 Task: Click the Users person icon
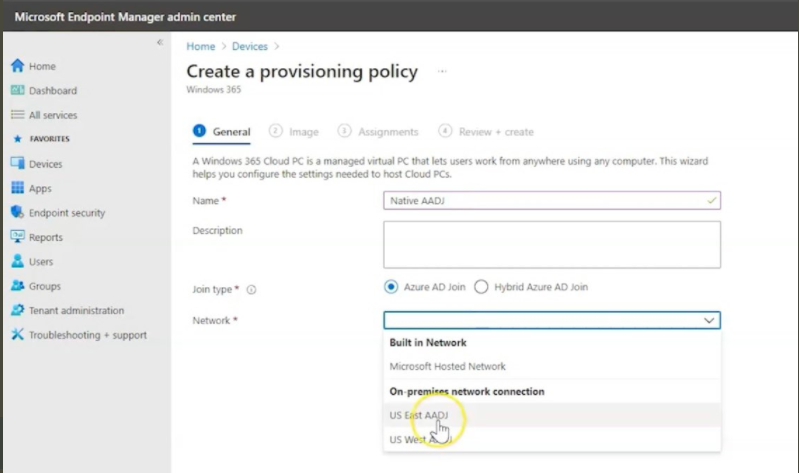point(17,261)
